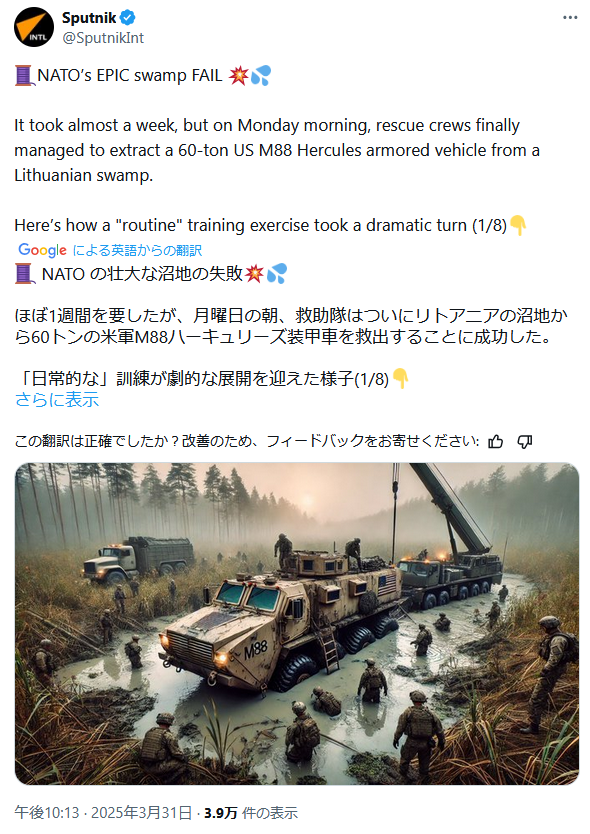The height and width of the screenshot is (834, 590).
Task: Click the pointing-down emoji after (1/8) in English text
Action: click(x=518, y=226)
